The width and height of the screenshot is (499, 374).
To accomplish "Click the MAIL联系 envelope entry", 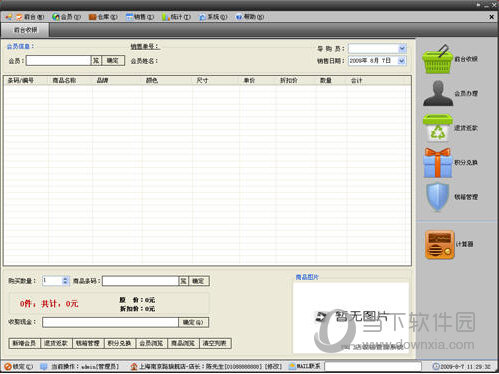I will (x=305, y=366).
